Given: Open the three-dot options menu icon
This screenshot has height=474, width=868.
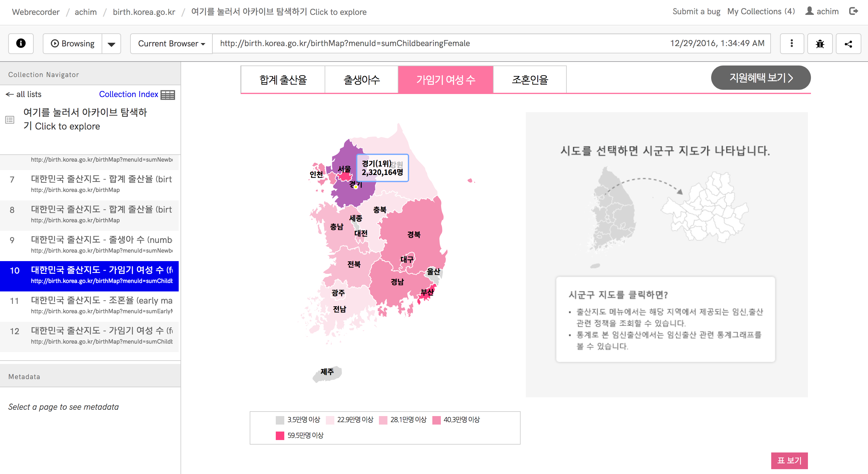Looking at the screenshot, I should pyautogui.click(x=792, y=43).
